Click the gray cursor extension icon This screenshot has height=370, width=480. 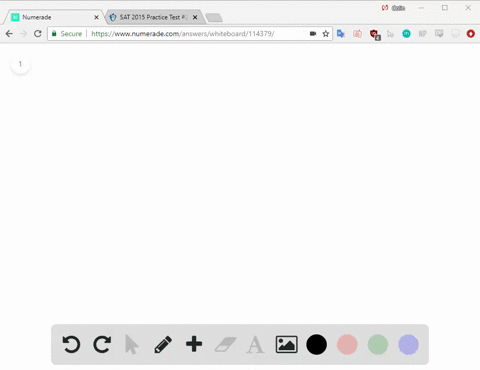tap(390, 34)
